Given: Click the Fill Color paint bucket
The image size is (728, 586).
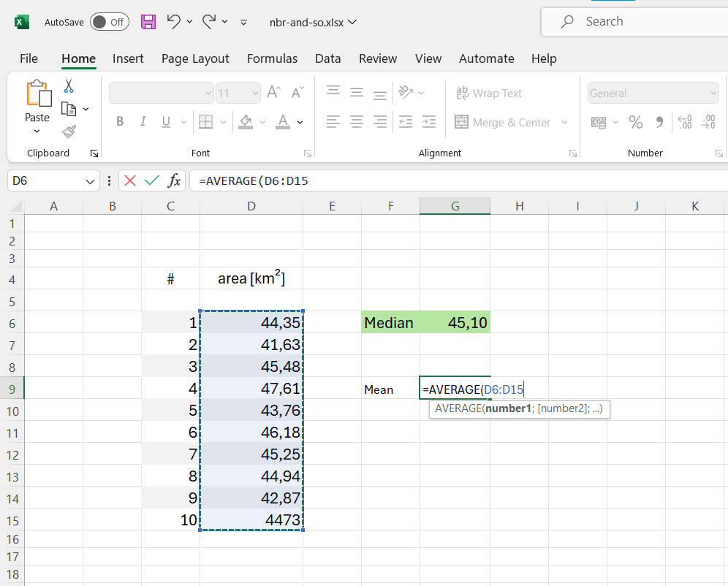Looking at the screenshot, I should [x=246, y=122].
